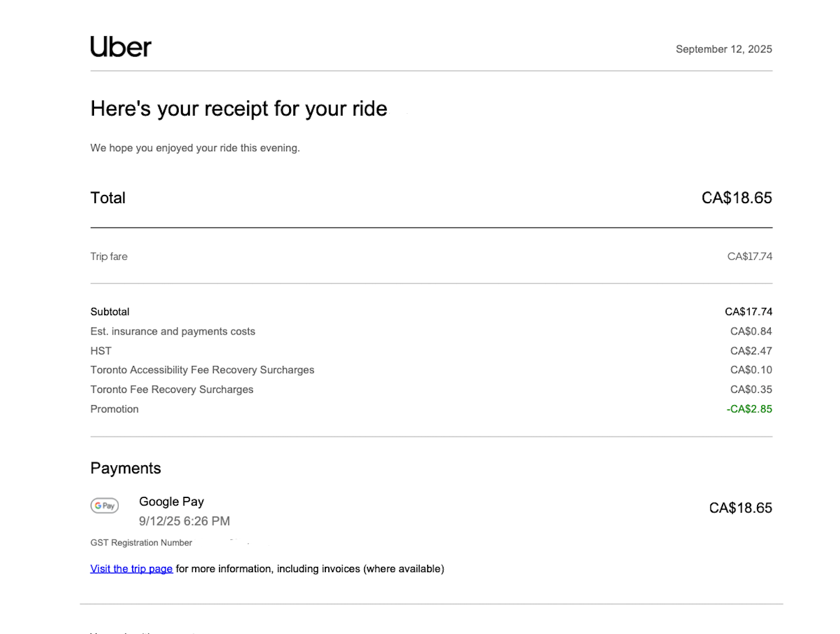Click the Toronto Fee Recovery Surcharges label

(x=172, y=389)
